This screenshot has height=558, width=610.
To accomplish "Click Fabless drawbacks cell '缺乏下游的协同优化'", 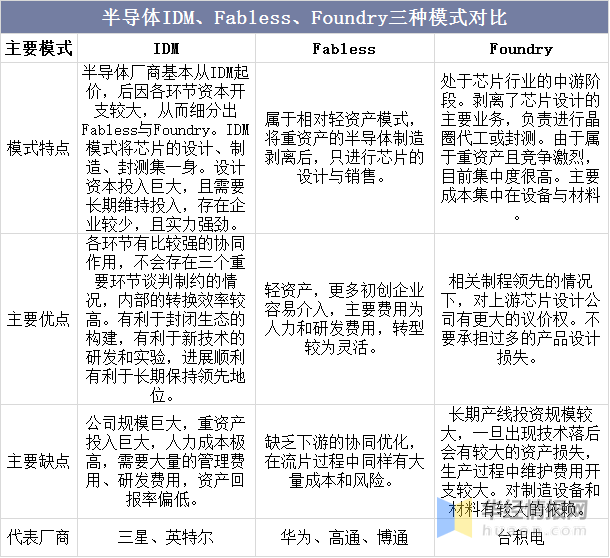I will (344, 461).
